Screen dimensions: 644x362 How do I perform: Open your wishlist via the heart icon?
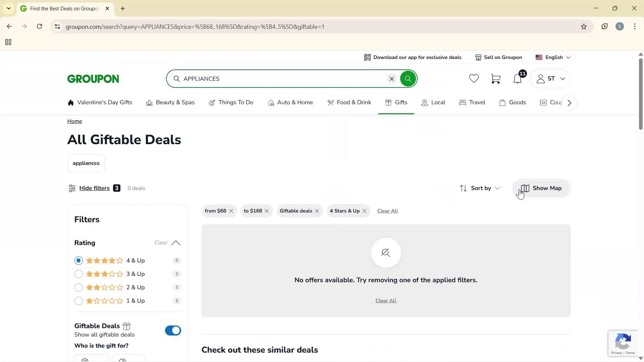tap(474, 78)
